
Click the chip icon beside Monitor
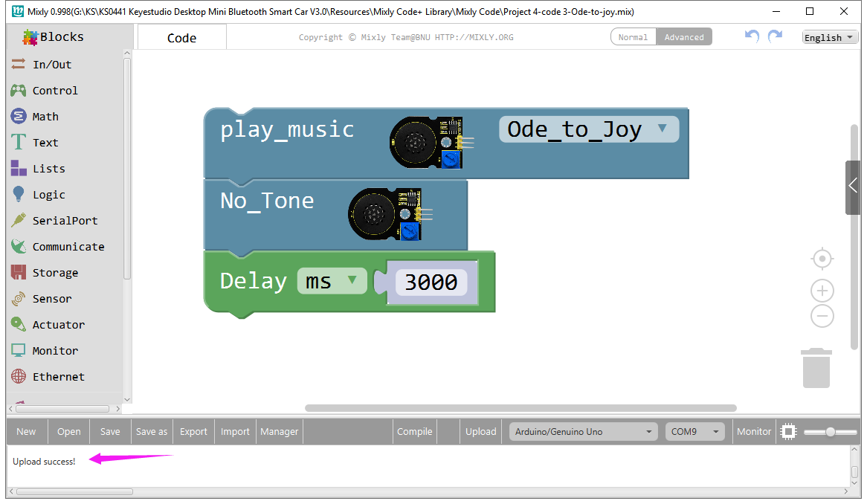click(x=788, y=432)
